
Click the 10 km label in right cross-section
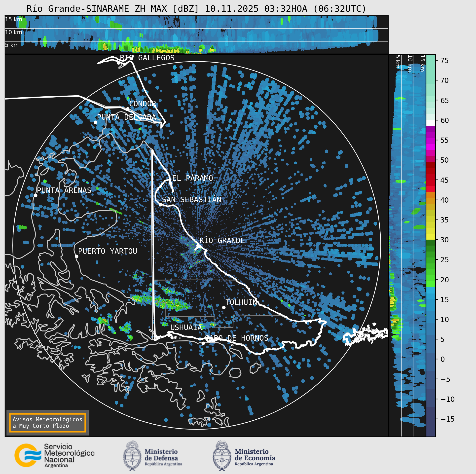[x=410, y=63]
